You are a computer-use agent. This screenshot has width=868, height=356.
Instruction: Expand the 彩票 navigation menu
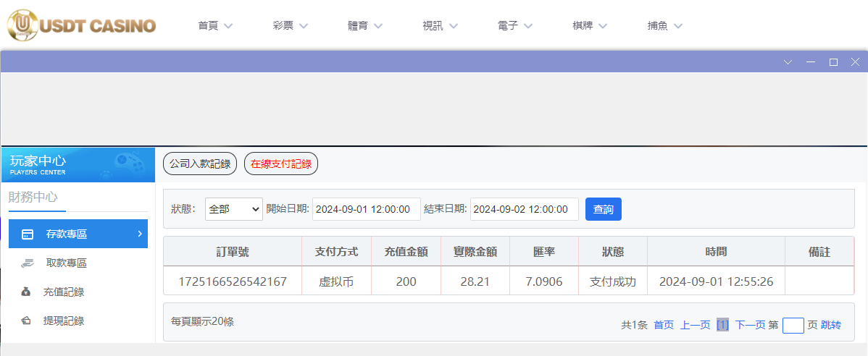pos(290,26)
